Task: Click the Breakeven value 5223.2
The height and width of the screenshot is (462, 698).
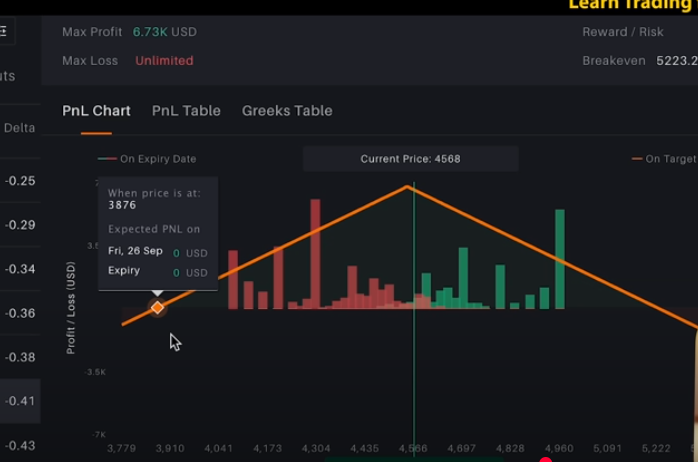Action: click(x=677, y=61)
